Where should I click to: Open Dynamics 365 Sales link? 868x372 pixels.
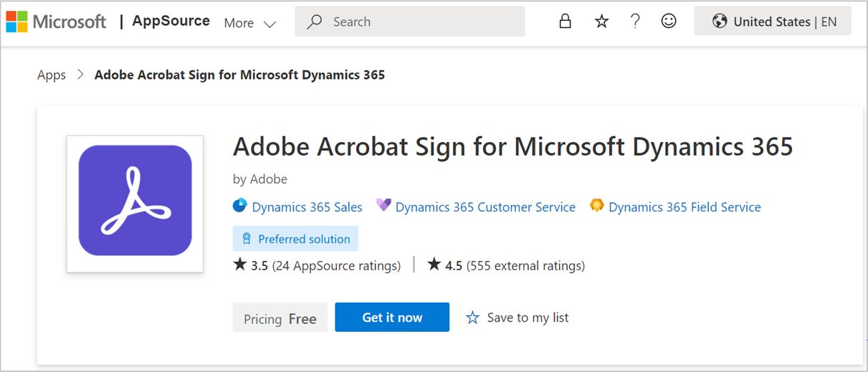click(x=307, y=207)
